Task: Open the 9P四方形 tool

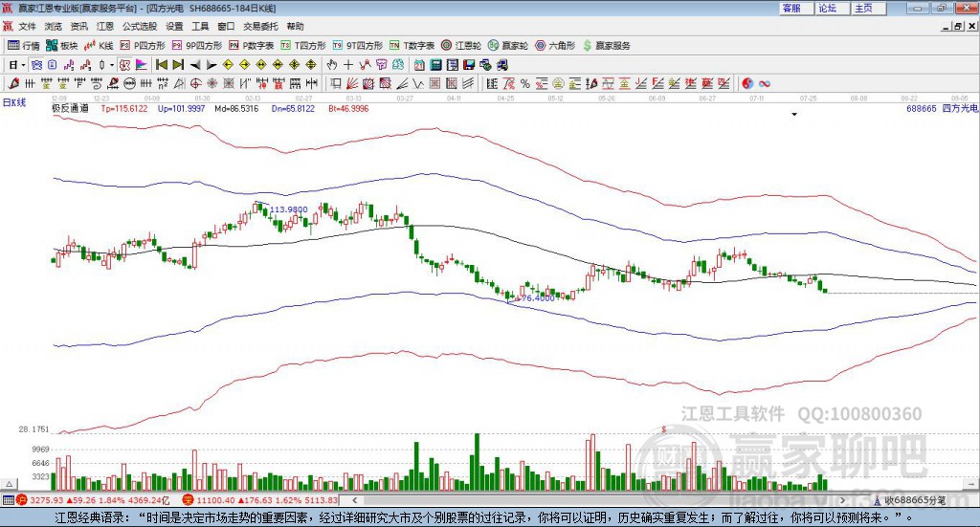Action: coord(197,46)
